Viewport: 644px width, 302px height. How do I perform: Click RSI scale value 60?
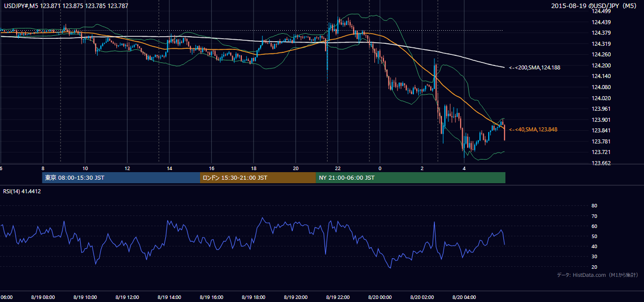click(x=594, y=226)
